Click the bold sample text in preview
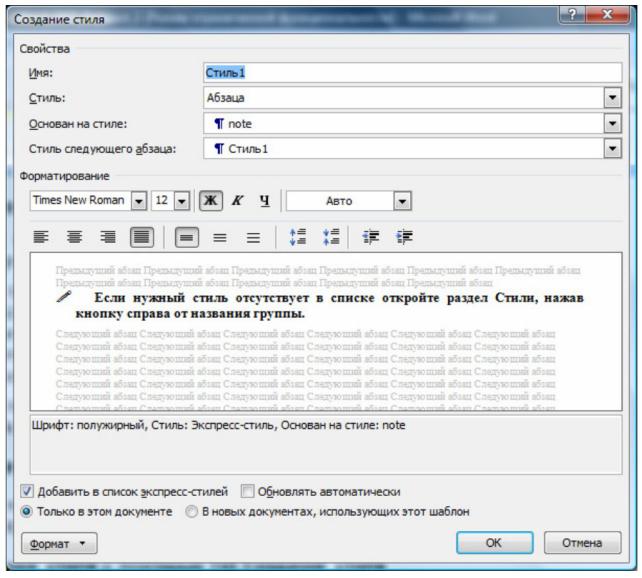 pyautogui.click(x=330, y=305)
